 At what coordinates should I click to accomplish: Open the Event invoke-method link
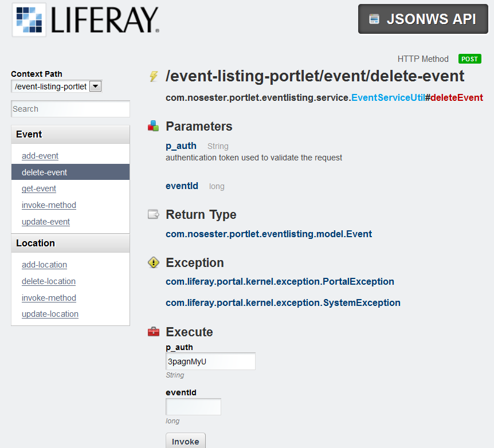(49, 205)
